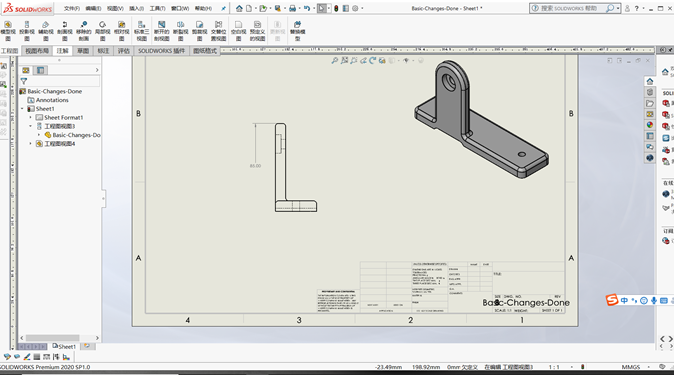Screen dimensions: 674x375
Task: Expand the Sheet Format1 tree node
Action: click(31, 117)
